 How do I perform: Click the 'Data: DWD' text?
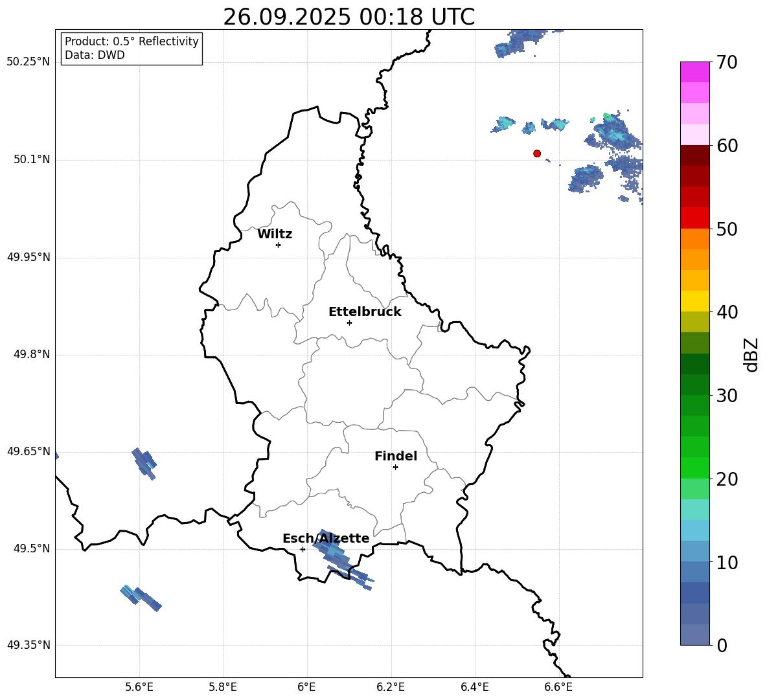(95, 55)
